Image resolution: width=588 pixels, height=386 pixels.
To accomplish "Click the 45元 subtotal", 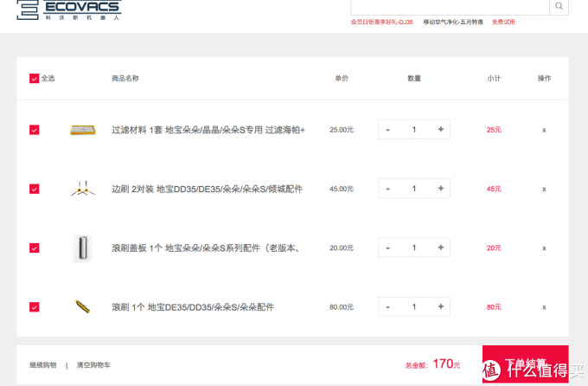I will [x=494, y=189].
